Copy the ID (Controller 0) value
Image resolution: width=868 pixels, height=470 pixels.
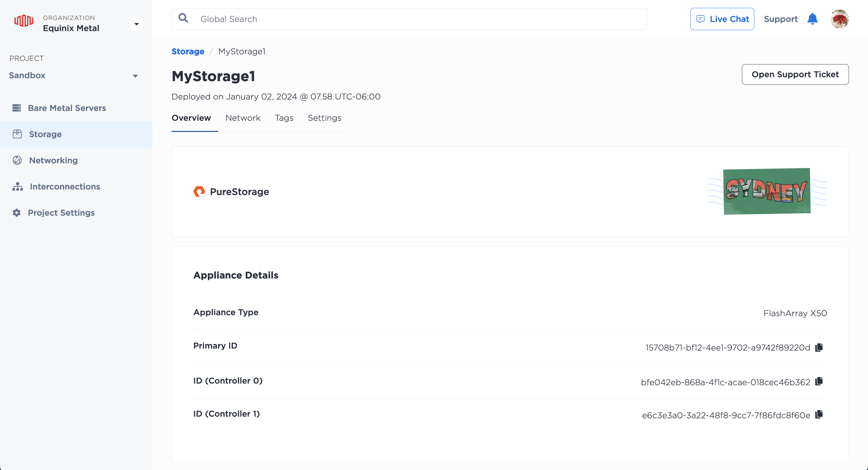tap(819, 381)
